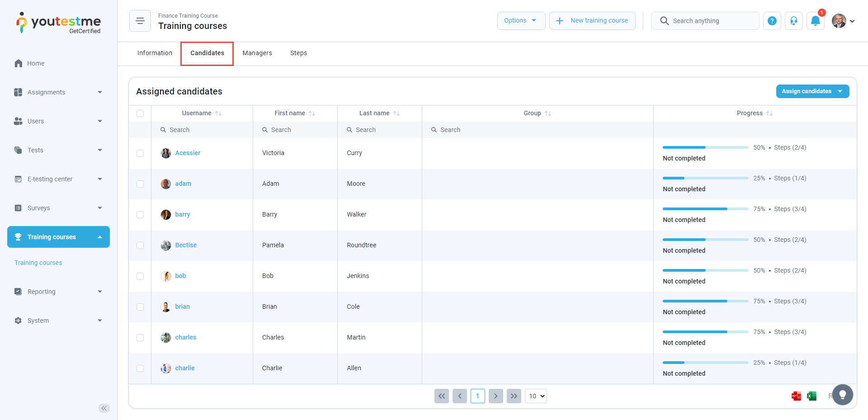
Task: Click the lightbulb hint button
Action: click(842, 395)
